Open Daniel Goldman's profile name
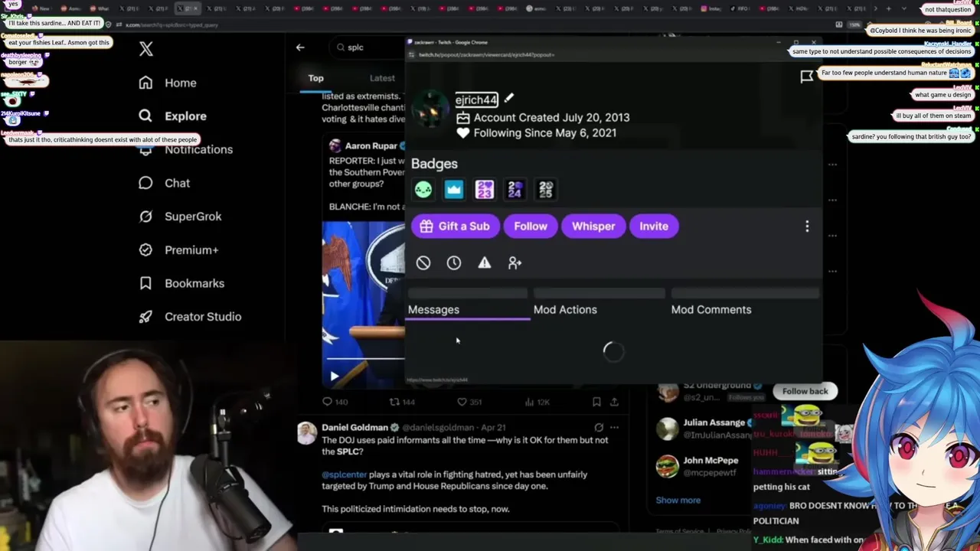 click(354, 427)
